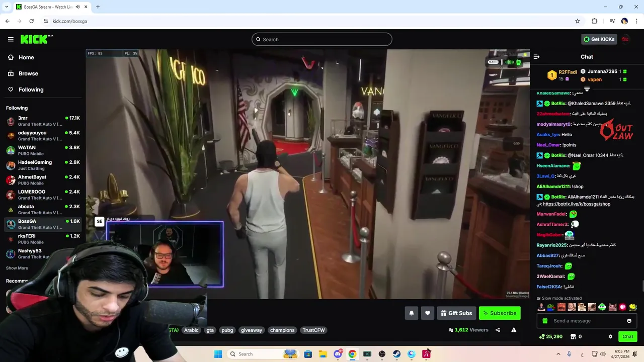
Task: Click the 1,612 Viewers count
Action: click(x=468, y=330)
